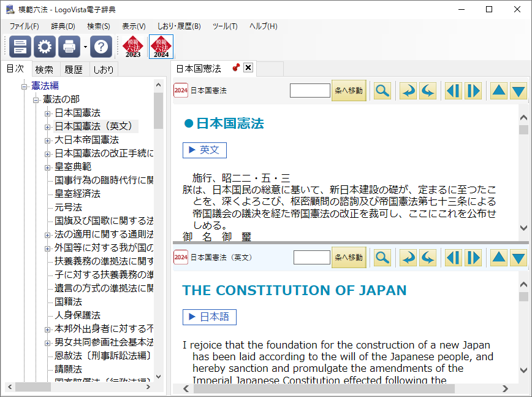Go to next article in the upper pane

(x=473, y=91)
